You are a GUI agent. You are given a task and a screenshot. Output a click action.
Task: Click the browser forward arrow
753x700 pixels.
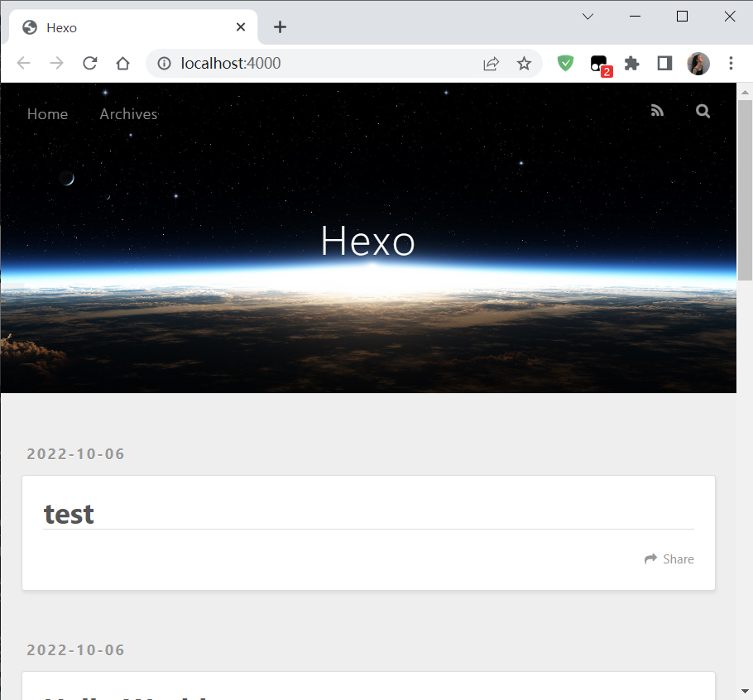point(56,63)
